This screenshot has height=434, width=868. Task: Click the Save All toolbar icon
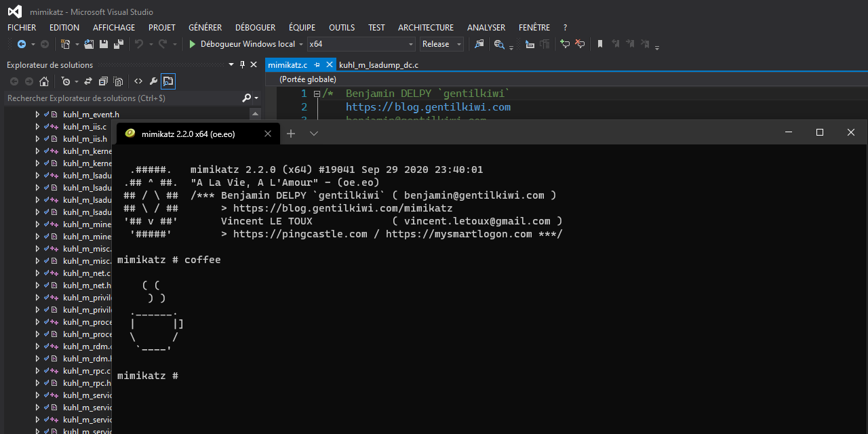[119, 44]
